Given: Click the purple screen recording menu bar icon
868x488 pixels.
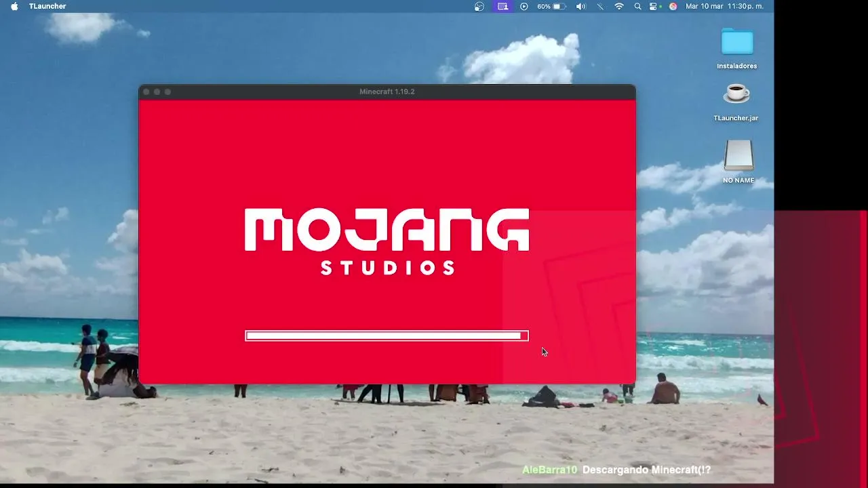Looking at the screenshot, I should 502,6.
